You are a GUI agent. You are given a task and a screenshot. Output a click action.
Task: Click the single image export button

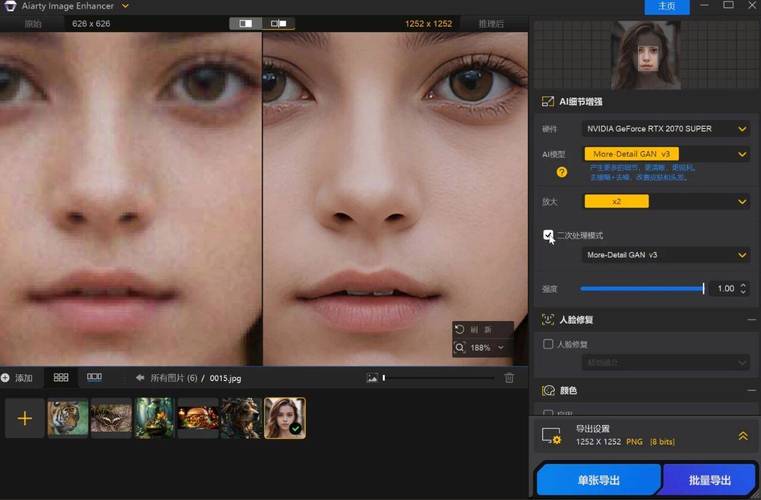point(598,480)
